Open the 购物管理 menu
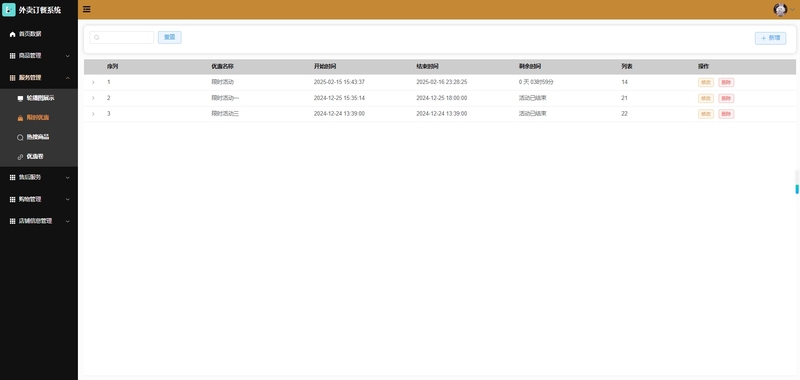 (39, 199)
